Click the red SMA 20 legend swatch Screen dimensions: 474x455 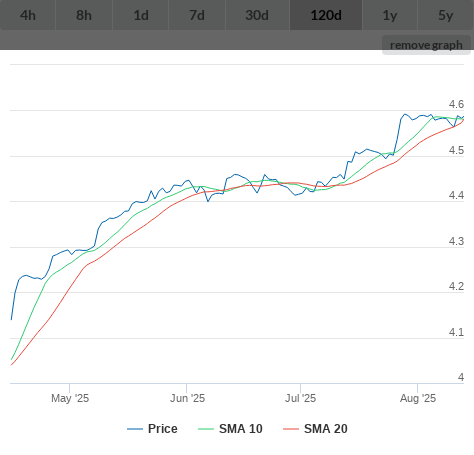pos(291,429)
